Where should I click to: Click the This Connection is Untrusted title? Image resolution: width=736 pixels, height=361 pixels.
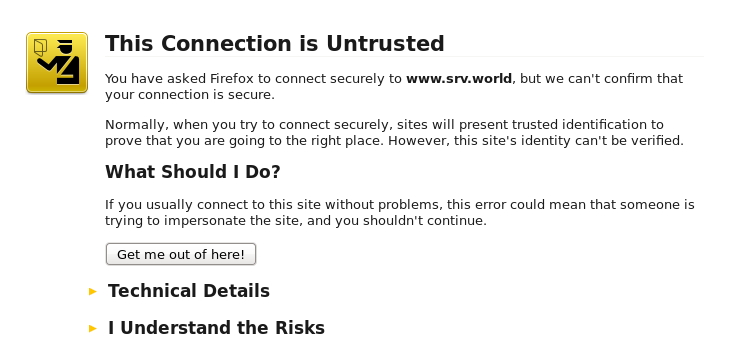coord(275,44)
